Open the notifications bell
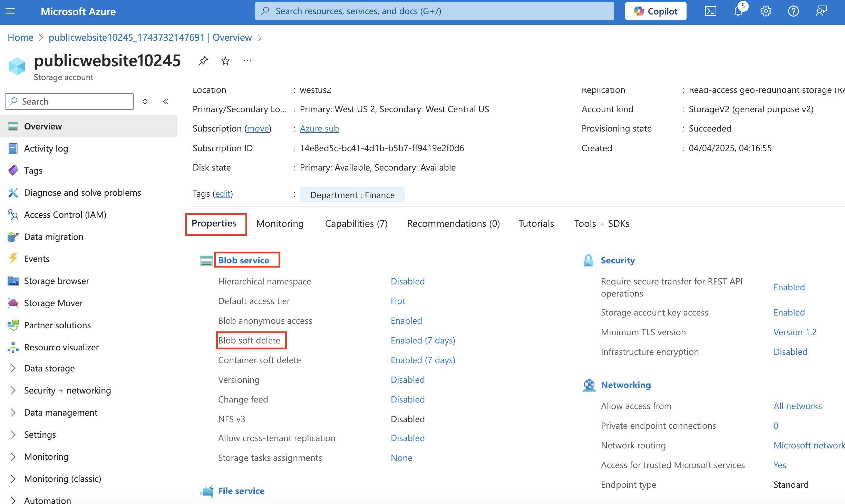This screenshot has width=845, height=504. [738, 11]
